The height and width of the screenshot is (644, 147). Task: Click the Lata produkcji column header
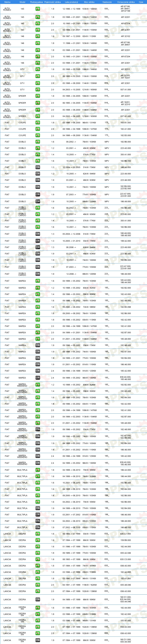click(71, 2)
